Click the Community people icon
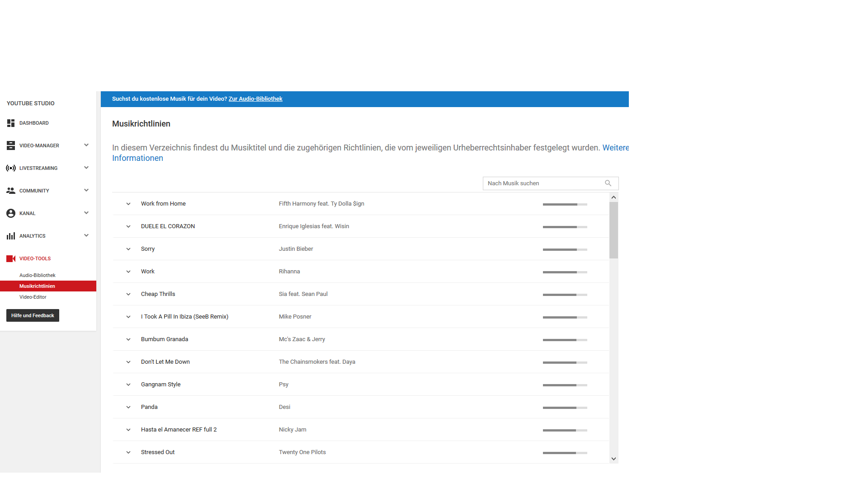Viewport: 868px width, 488px height. [11, 191]
